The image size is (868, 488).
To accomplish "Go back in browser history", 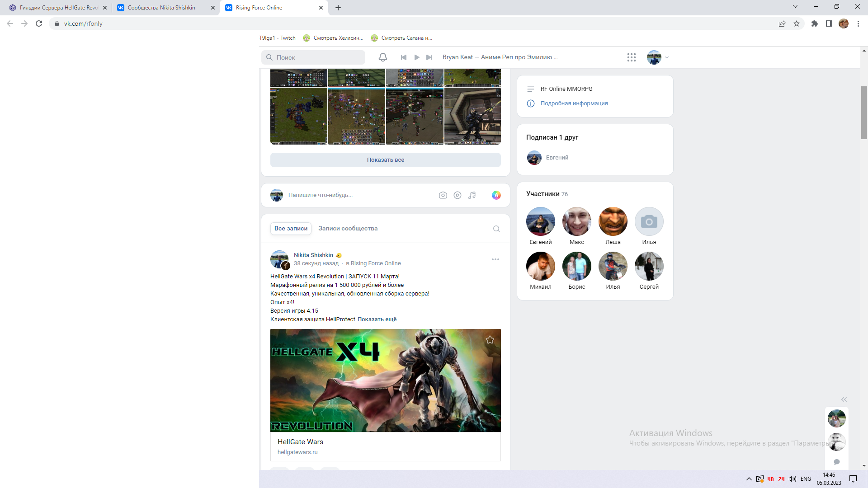I will 10,23.
